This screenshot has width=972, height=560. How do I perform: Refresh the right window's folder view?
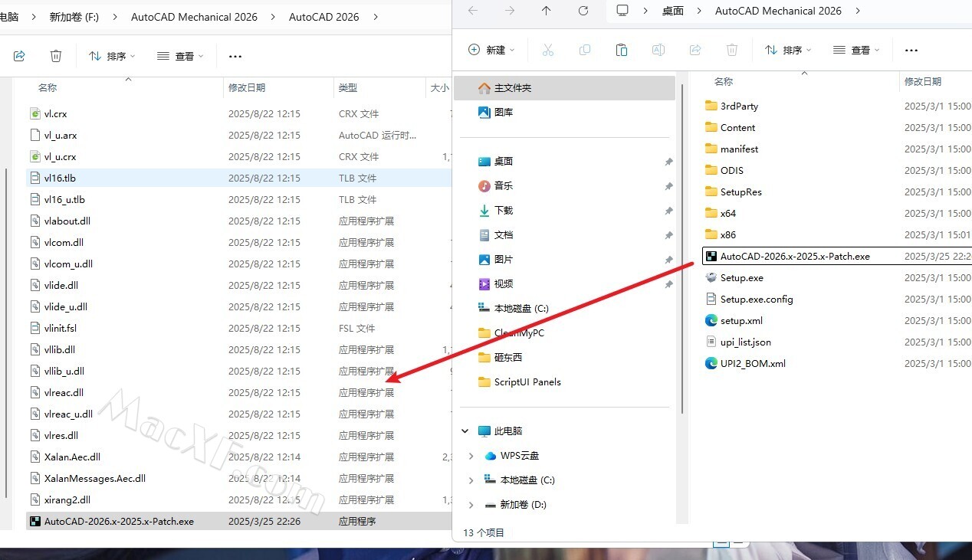pos(583,11)
